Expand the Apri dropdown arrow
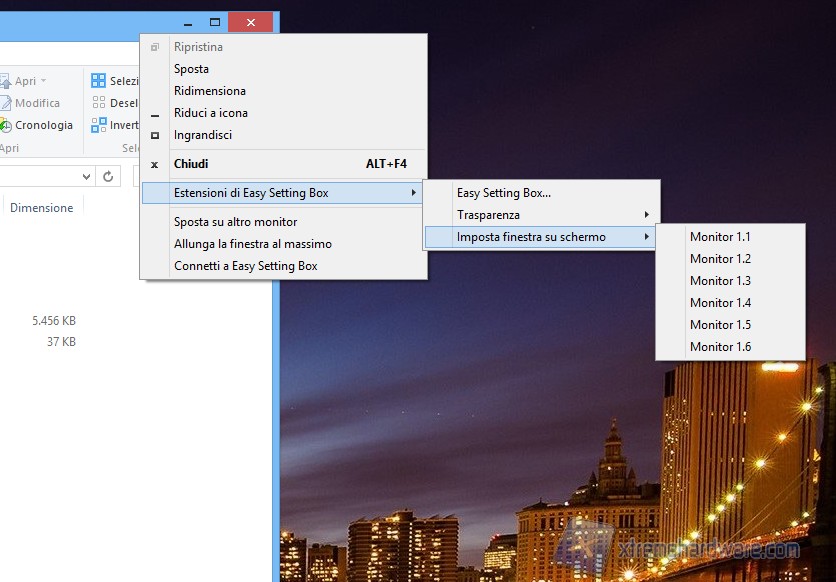The height and width of the screenshot is (582, 836). [x=44, y=82]
